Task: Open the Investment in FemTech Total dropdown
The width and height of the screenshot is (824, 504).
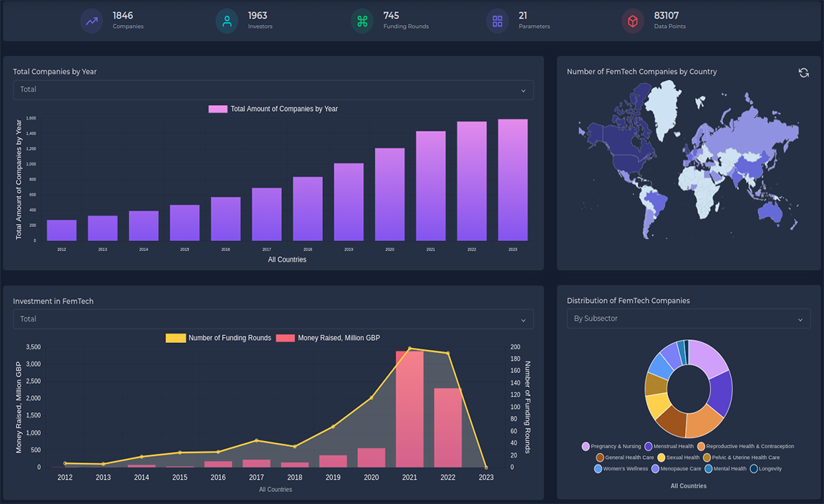Action: 273,319
